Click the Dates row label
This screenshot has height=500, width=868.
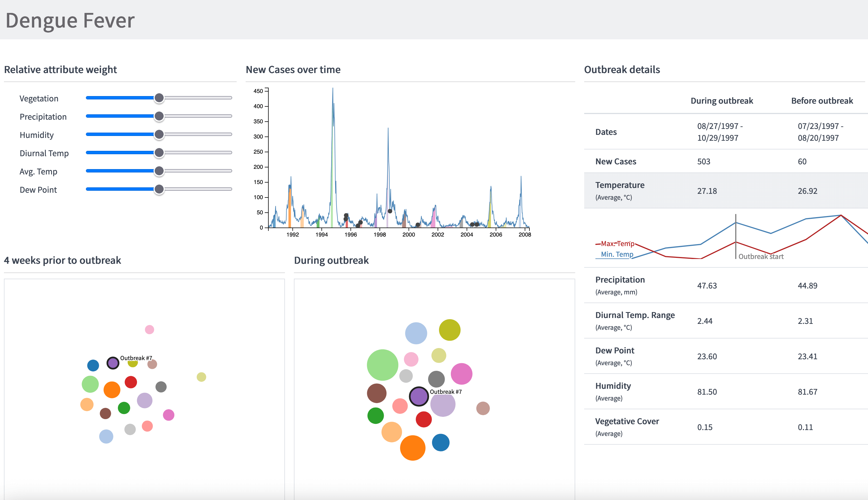(606, 132)
